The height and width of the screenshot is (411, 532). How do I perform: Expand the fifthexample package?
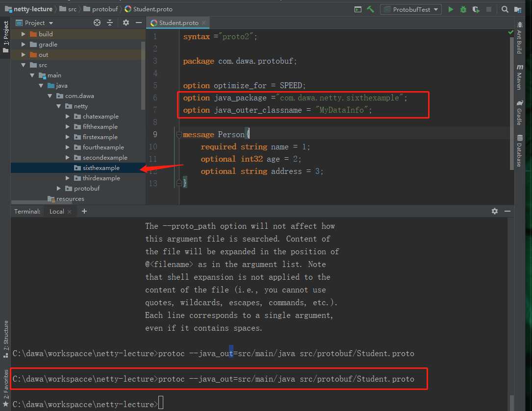pyautogui.click(x=67, y=127)
